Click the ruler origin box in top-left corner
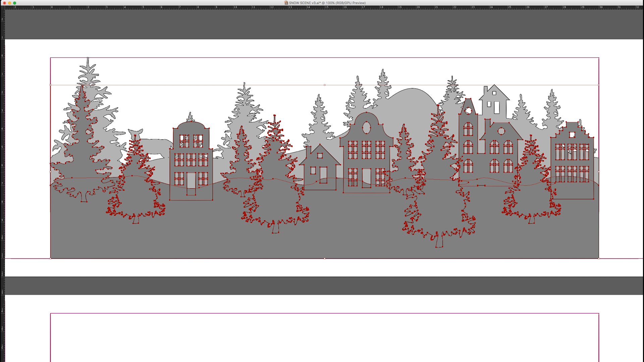Screen dimensions: 644x362 tap(2, 7)
